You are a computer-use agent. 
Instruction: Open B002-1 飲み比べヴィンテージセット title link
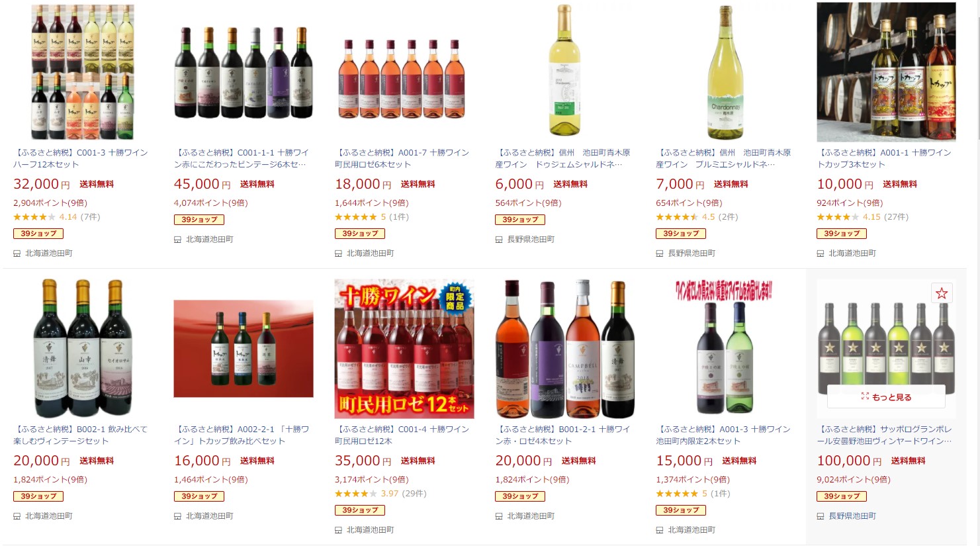click(x=81, y=435)
